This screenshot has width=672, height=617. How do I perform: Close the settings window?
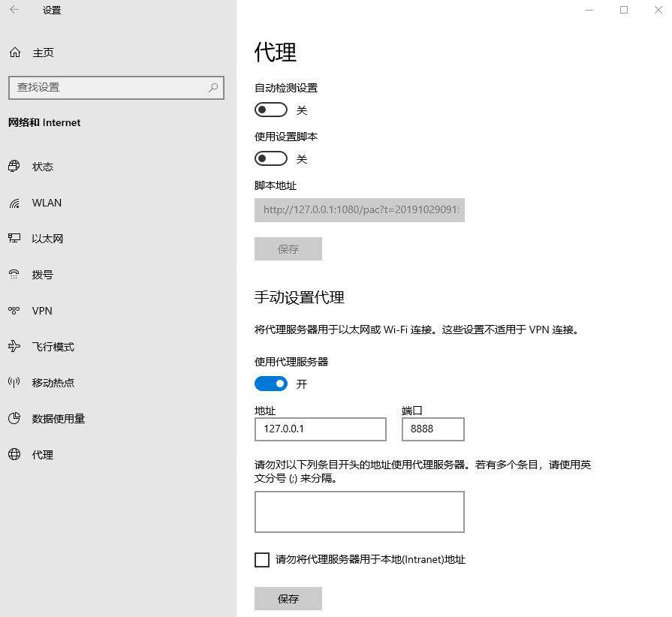[x=658, y=10]
